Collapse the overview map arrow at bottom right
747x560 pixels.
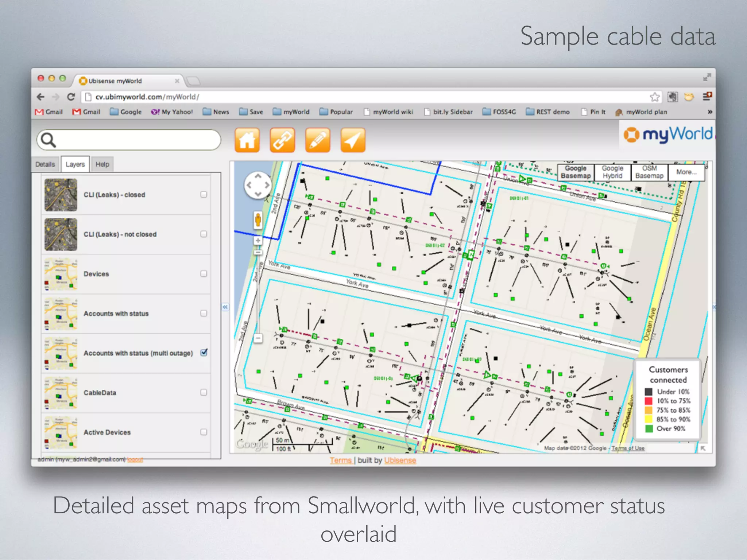[x=703, y=448]
